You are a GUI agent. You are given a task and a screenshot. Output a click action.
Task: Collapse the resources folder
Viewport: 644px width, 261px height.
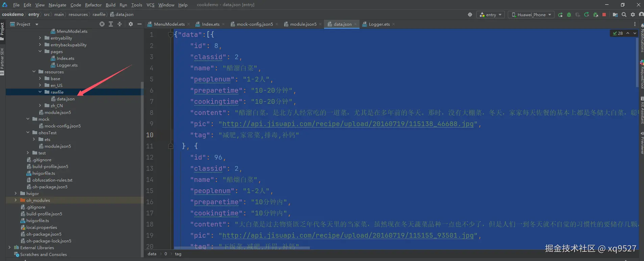click(x=34, y=72)
